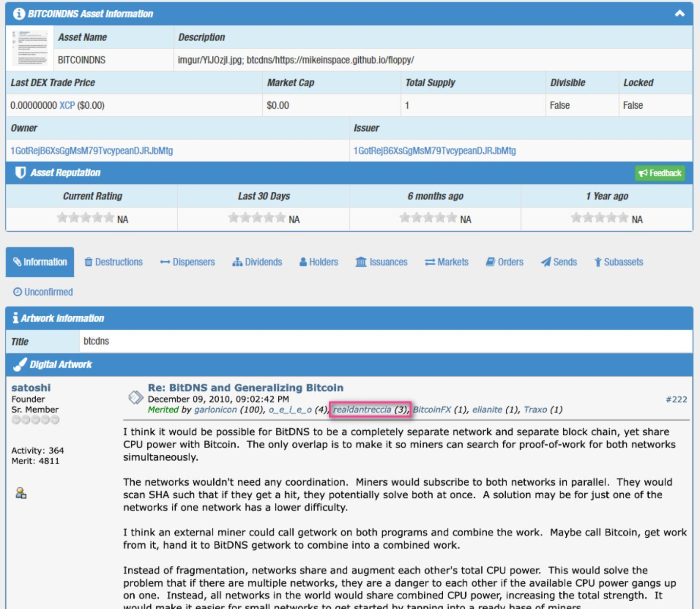
Task: Open the Owner address 1GotRejB6XsGgMsM79TvcypeanDJRJbMtg
Action: click(92, 151)
